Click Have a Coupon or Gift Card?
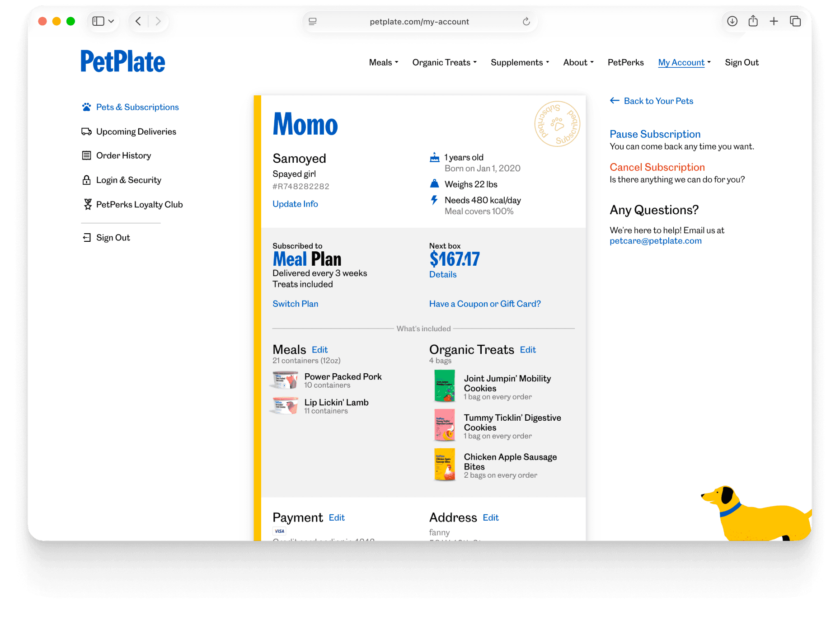Viewport: 840px width, 639px height. 485,304
